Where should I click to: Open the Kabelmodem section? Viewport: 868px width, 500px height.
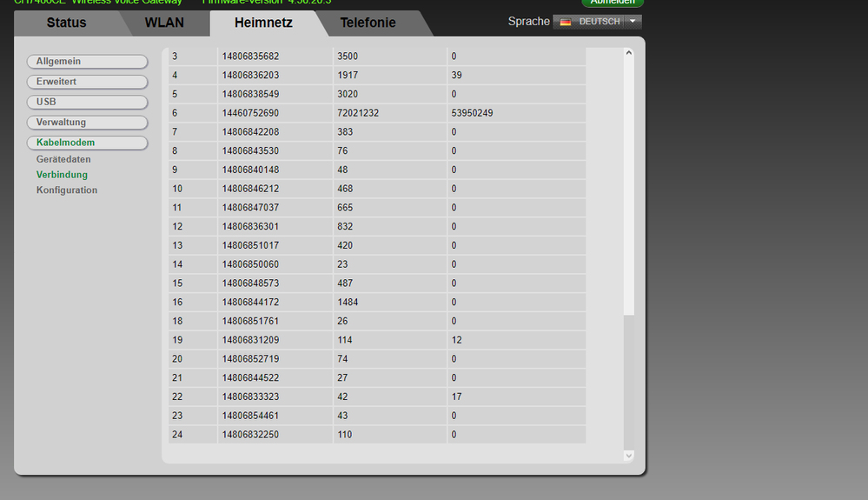88,143
